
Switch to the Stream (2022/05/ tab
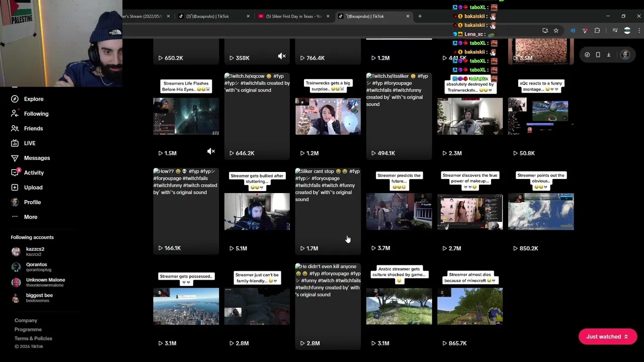click(146, 16)
